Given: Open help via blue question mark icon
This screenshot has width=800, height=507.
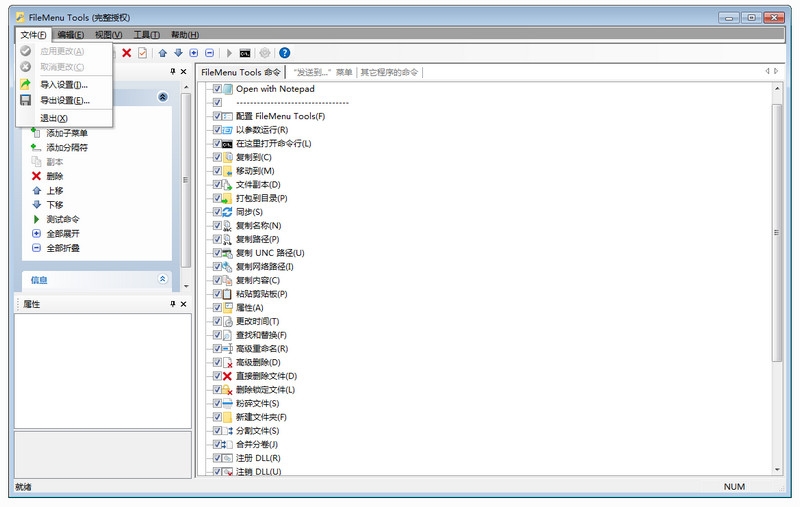Looking at the screenshot, I should pos(285,53).
